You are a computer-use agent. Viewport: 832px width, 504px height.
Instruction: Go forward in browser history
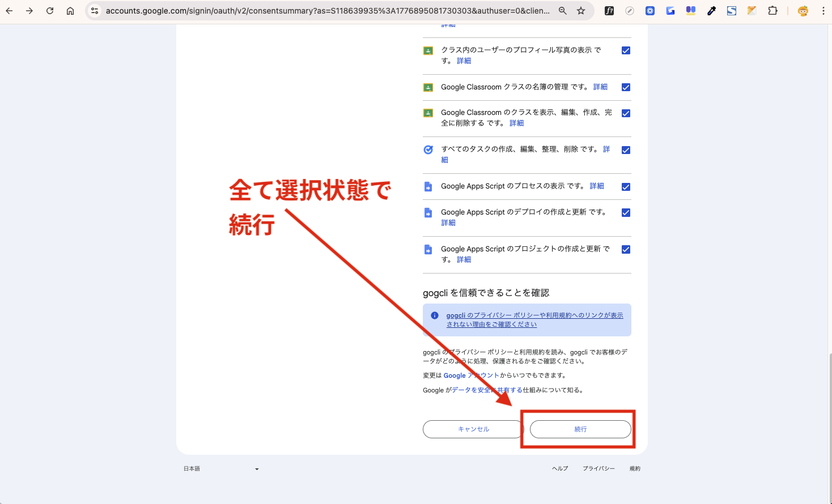coord(29,11)
